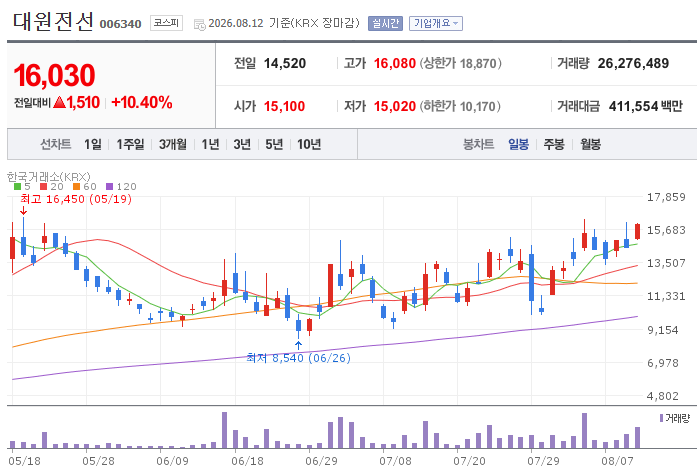Click the calendar clock icon beside the date
Viewport: 697px width, 471px height.
[200, 24]
